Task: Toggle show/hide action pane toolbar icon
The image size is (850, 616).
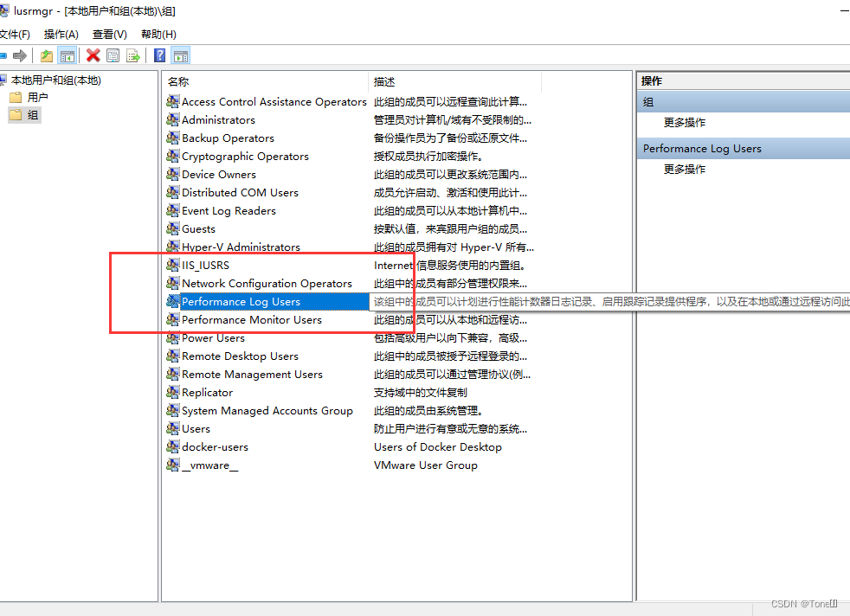Action: pyautogui.click(x=181, y=55)
